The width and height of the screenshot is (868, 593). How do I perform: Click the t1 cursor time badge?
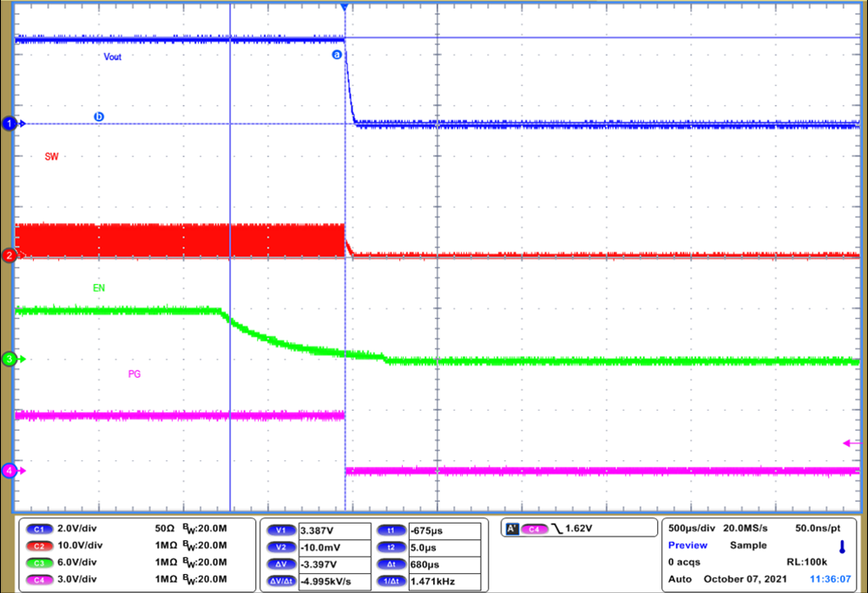point(391,529)
